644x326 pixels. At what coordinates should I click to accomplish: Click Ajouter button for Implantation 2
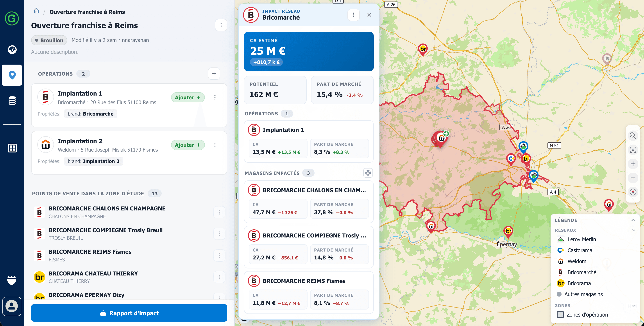pos(188,145)
